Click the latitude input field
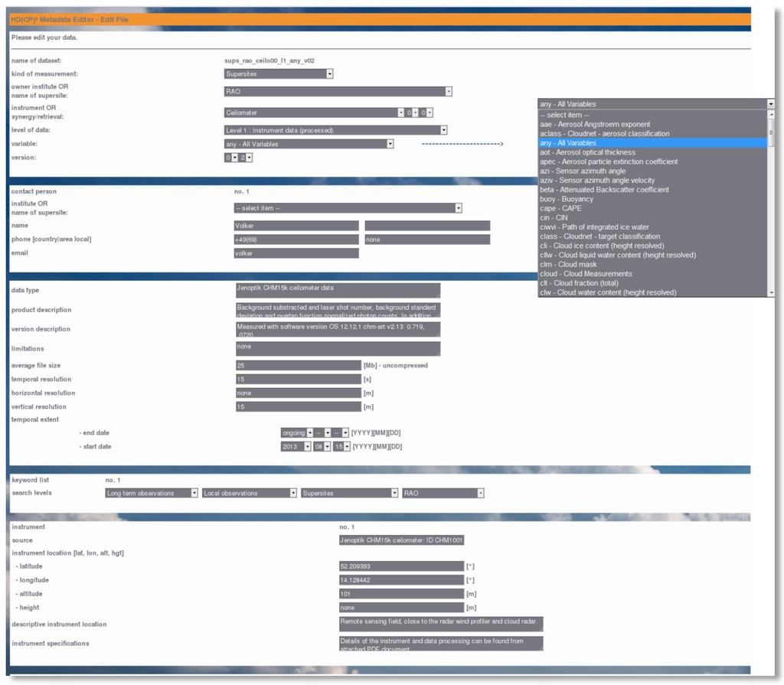784x685 pixels. tap(401, 567)
